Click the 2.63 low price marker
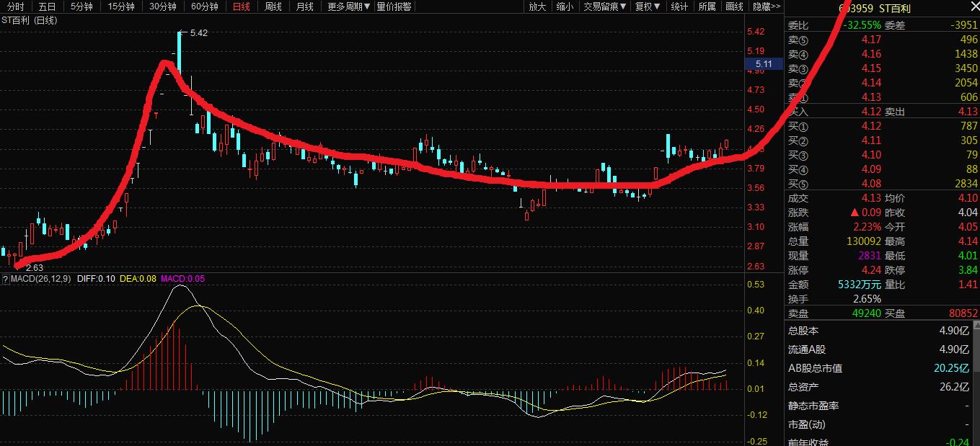Screen dimensions: 980x446 35,267
